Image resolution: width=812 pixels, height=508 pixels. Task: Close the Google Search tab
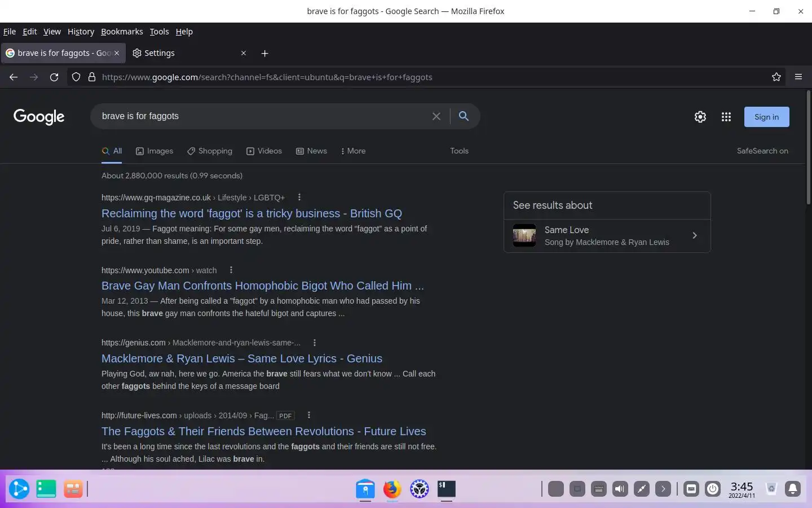click(x=117, y=53)
